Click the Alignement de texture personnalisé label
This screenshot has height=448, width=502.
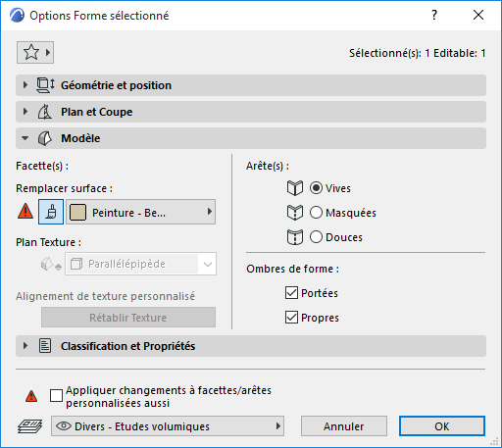coord(105,296)
